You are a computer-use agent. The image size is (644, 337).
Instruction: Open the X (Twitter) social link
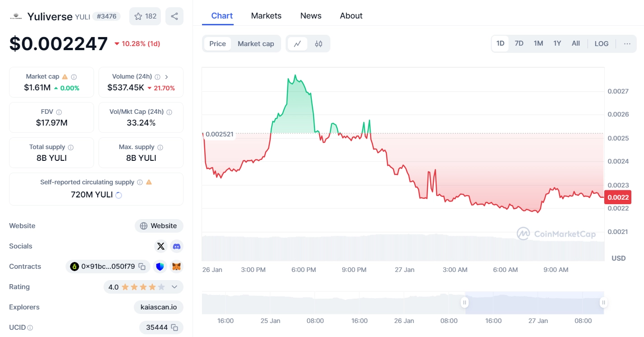tap(160, 246)
